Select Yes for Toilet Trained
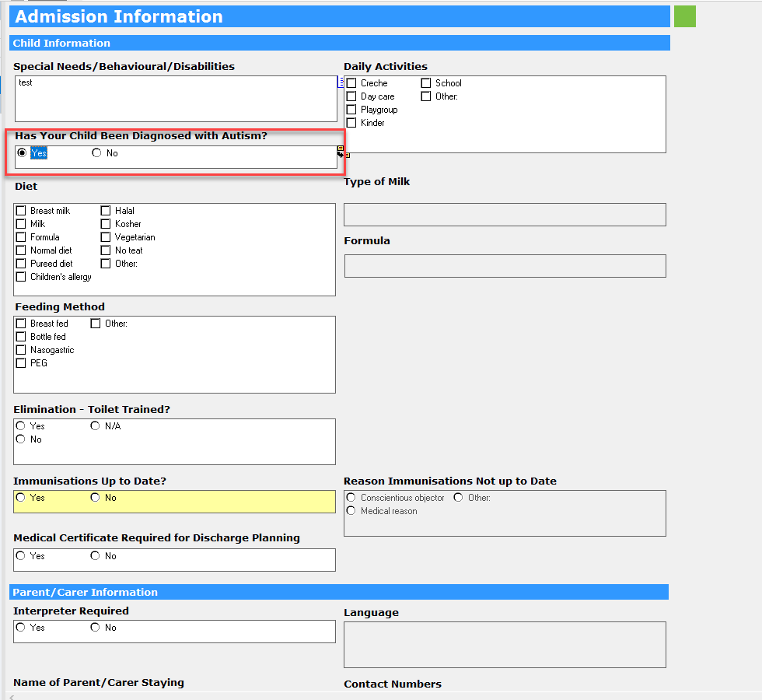Screen dimensions: 762x700 point(20,426)
